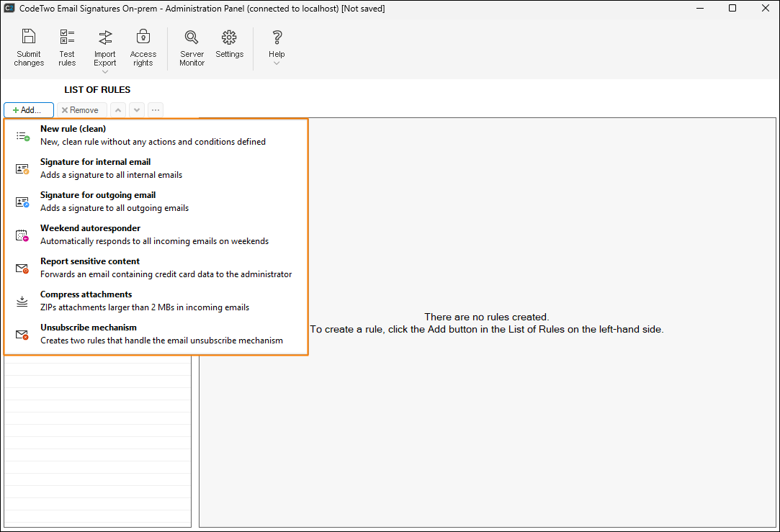Viewport: 780px width, 532px height.
Task: Open the Test rules tool
Action: pos(67,37)
